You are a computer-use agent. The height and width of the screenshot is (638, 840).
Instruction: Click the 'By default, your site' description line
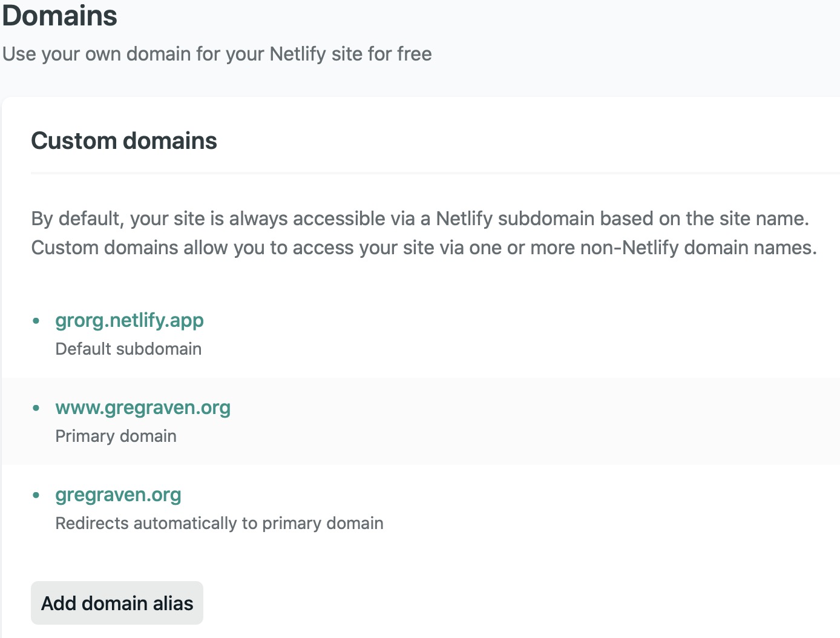pos(420,219)
